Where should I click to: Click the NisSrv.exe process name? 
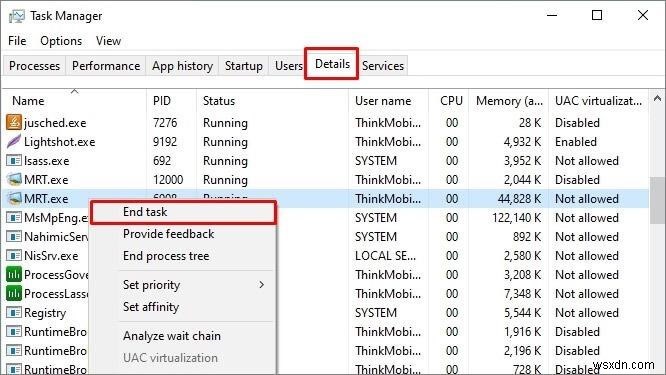(x=51, y=256)
